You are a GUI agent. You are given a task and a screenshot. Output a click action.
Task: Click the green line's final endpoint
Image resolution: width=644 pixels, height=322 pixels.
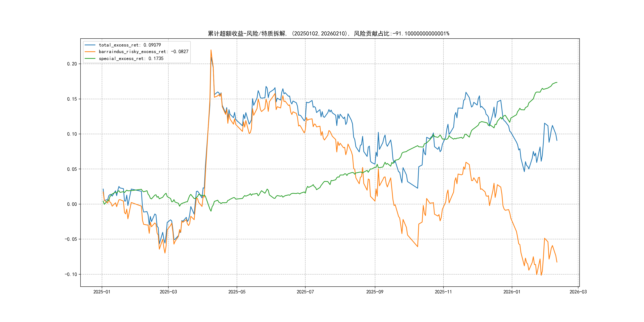(x=557, y=82)
